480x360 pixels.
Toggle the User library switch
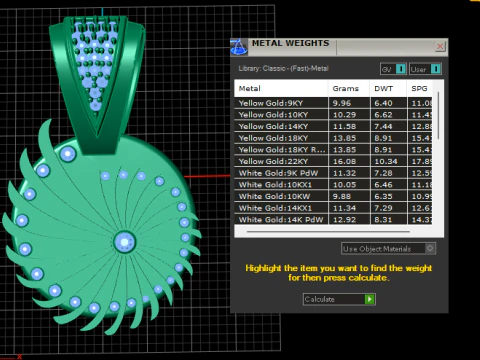(x=425, y=69)
